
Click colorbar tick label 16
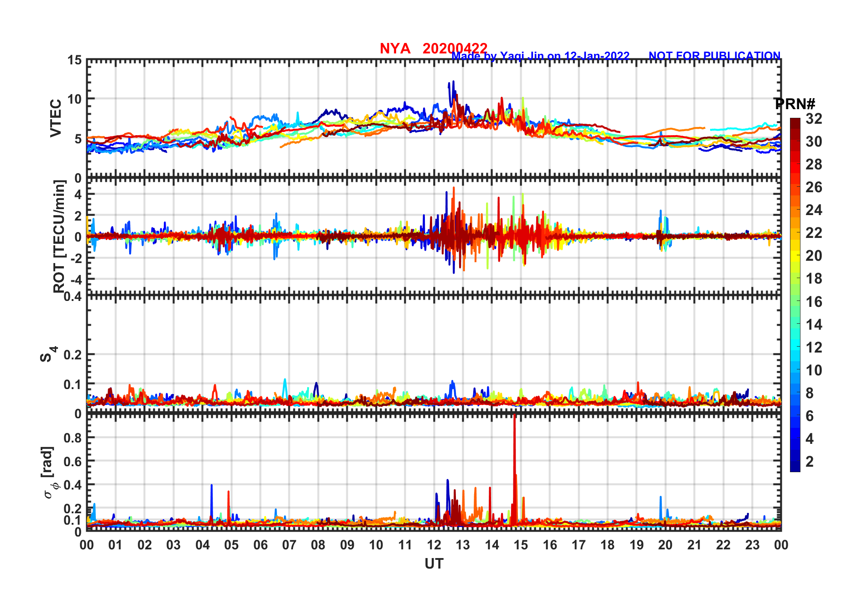(814, 302)
